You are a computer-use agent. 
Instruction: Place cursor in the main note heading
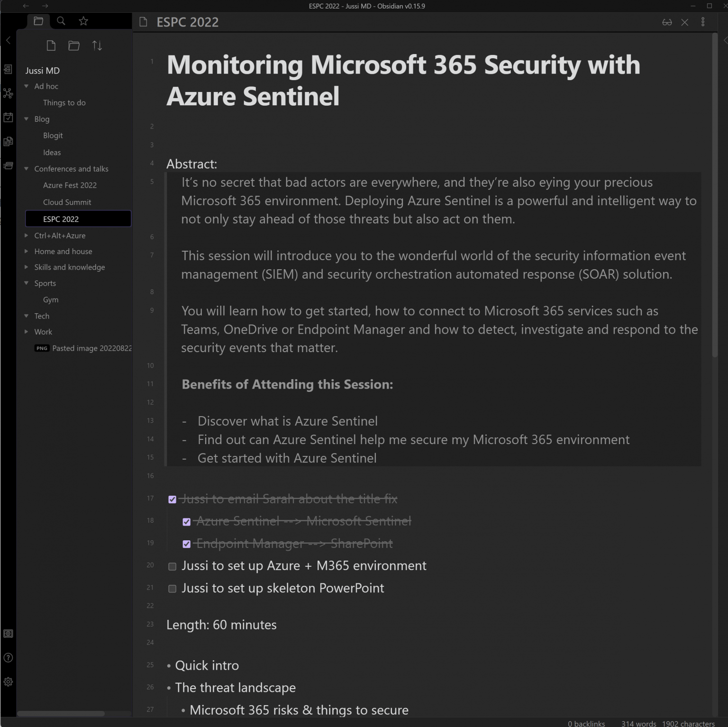tap(403, 81)
